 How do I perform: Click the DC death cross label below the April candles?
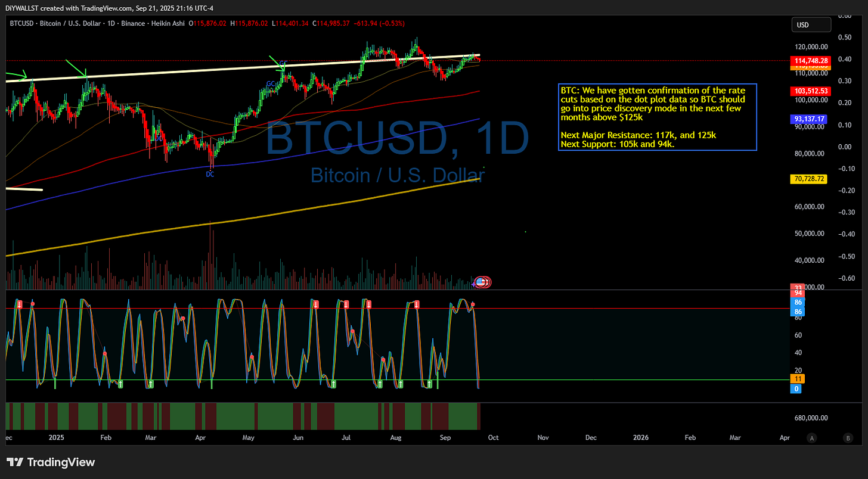[x=209, y=174]
